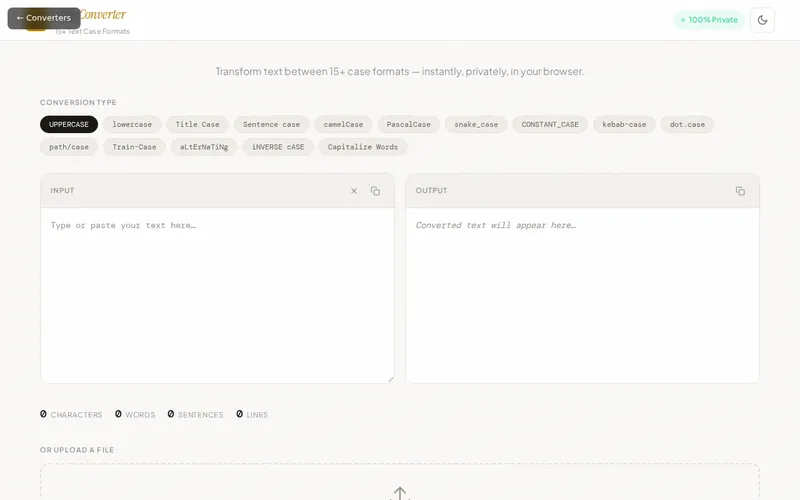Choose Title Case conversion
This screenshot has width=800, height=500.
tap(197, 124)
